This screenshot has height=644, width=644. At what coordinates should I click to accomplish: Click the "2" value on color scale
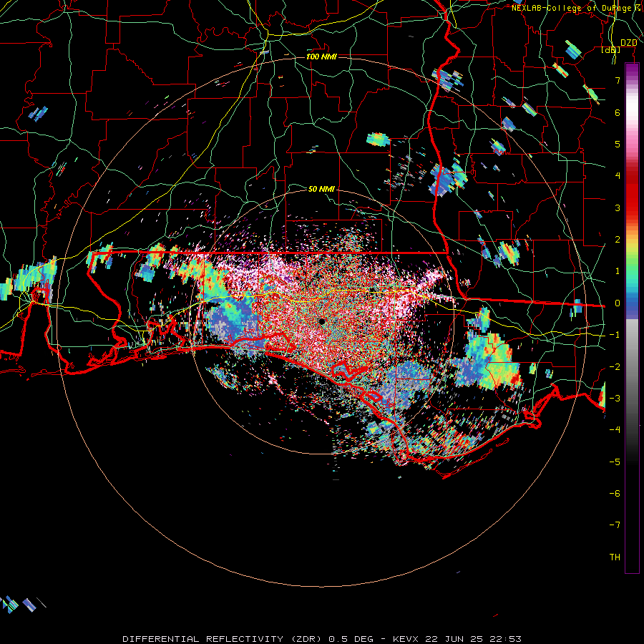[618, 240]
